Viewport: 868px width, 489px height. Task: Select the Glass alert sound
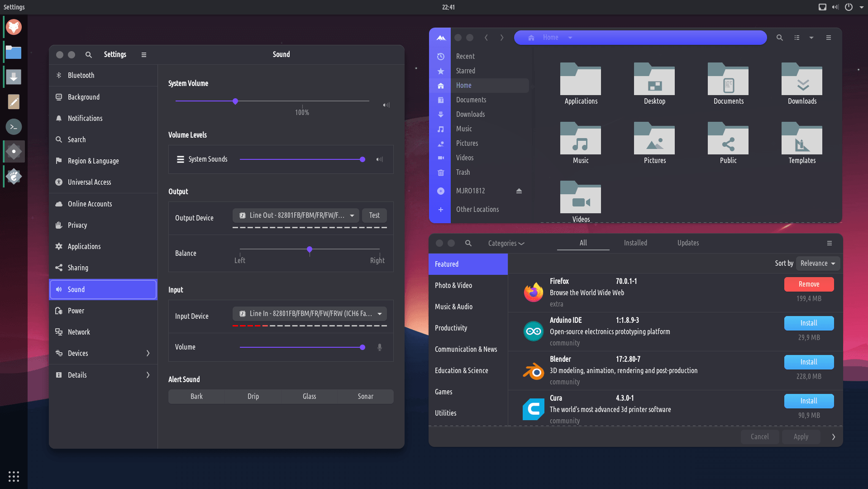309,396
